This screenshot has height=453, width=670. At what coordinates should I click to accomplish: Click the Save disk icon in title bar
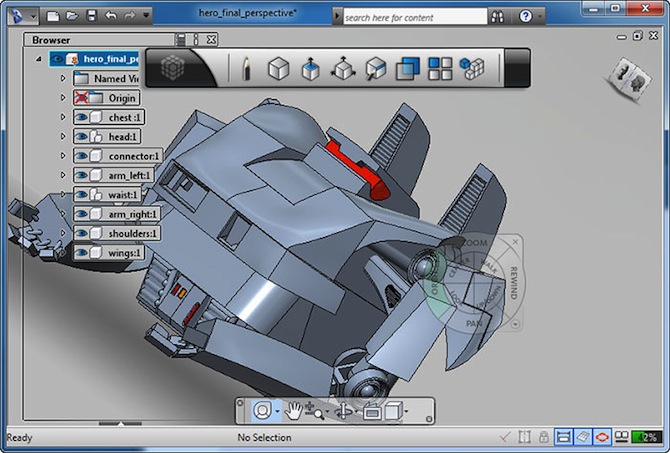pyautogui.click(x=92, y=16)
